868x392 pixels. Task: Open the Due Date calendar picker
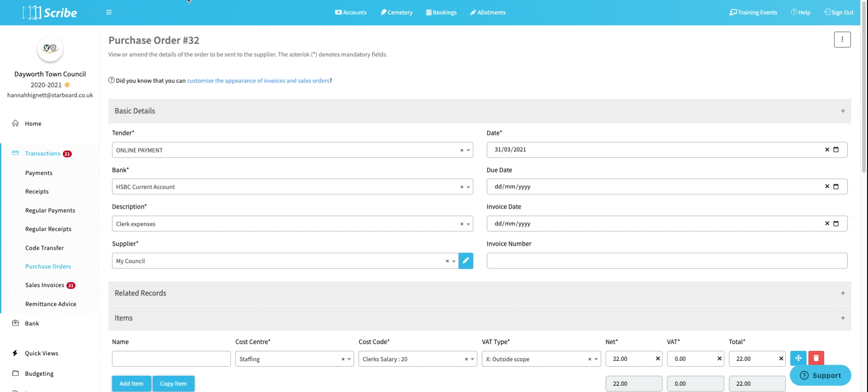836,186
